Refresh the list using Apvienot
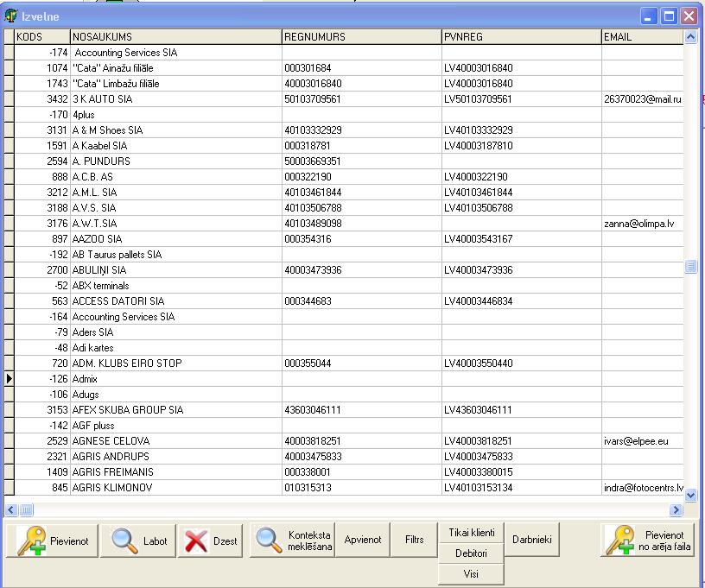705x588 pixels. click(362, 540)
